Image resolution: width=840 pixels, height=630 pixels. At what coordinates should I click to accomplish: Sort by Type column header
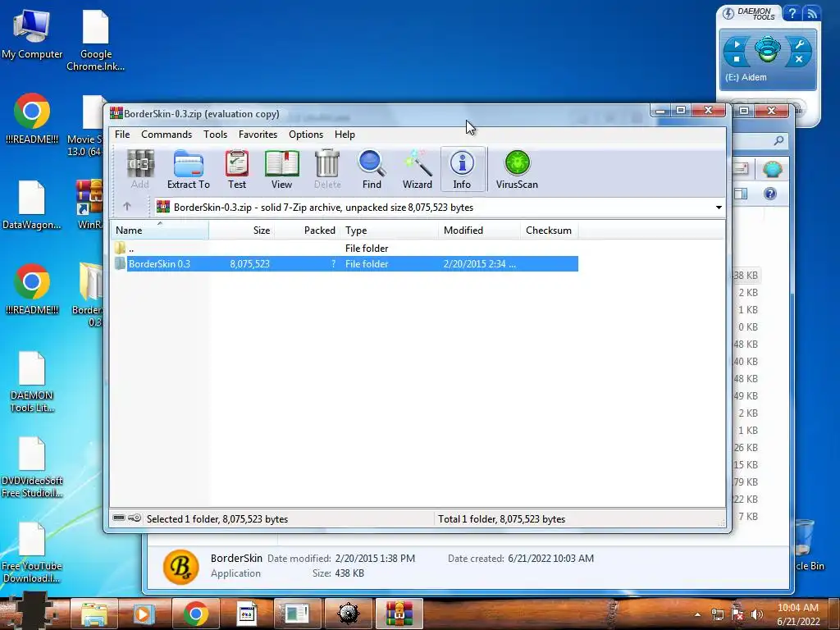(x=390, y=231)
